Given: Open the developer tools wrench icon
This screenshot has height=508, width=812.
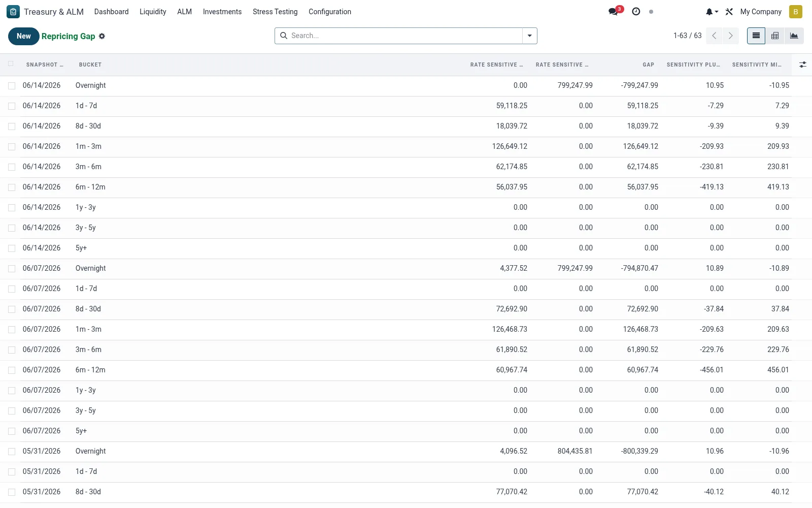Looking at the screenshot, I should (729, 12).
